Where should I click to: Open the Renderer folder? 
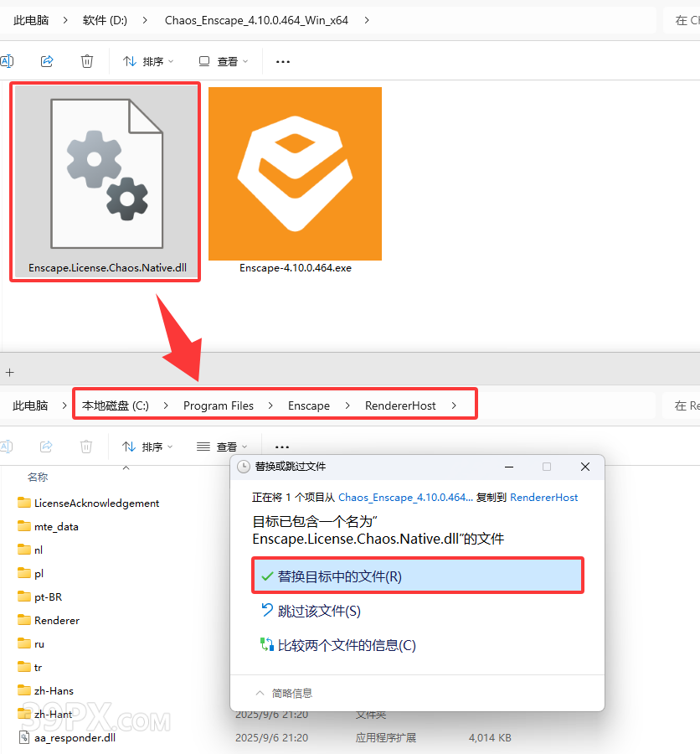56,620
